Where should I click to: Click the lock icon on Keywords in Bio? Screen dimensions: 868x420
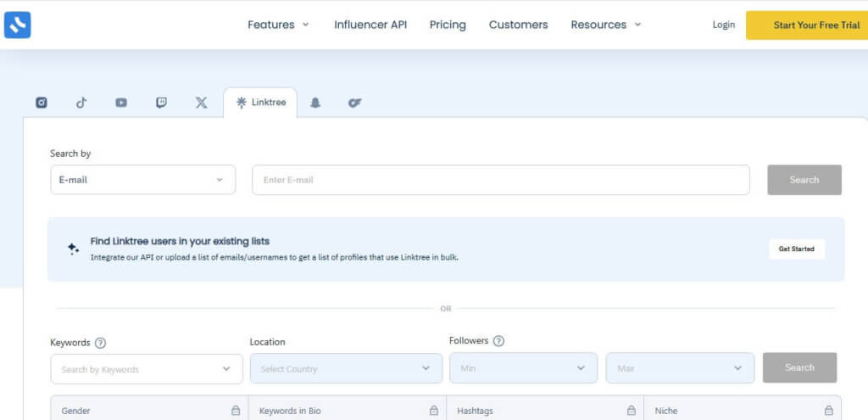click(434, 411)
